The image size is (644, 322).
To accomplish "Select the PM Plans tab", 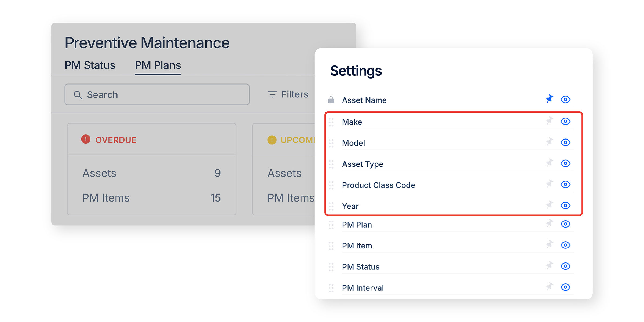I will click(x=158, y=65).
